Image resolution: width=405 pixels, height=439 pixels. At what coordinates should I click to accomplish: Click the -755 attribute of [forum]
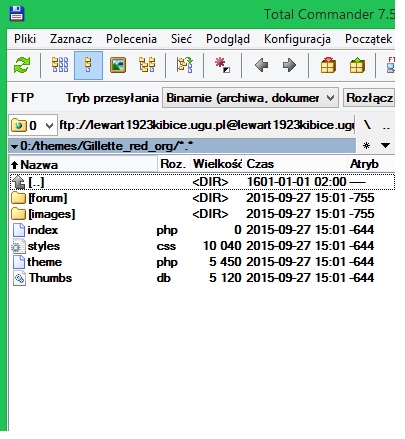[x=362, y=198]
